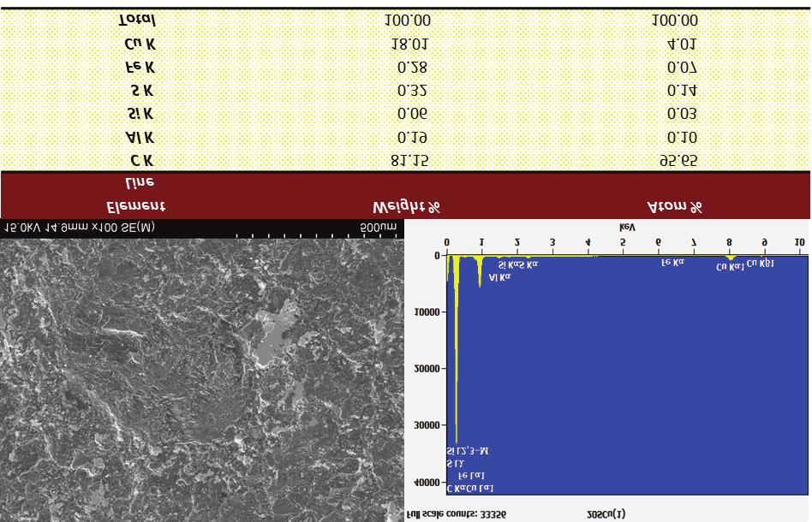Click the 'S K' element row label
The height and width of the screenshot is (522, 812).
[x=142, y=91]
